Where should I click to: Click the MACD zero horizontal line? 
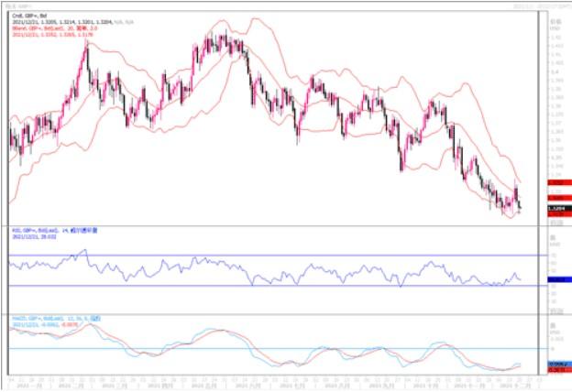click(x=275, y=349)
